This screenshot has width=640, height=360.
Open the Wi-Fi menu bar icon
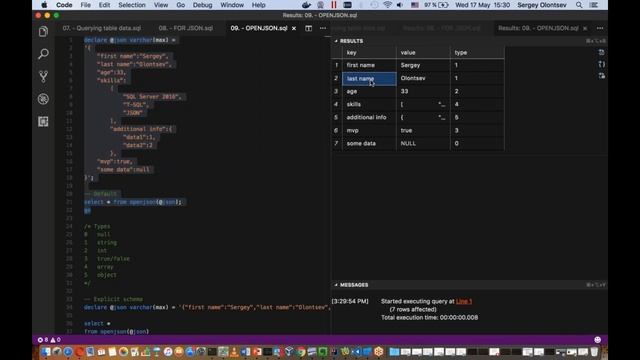tap(387, 5)
